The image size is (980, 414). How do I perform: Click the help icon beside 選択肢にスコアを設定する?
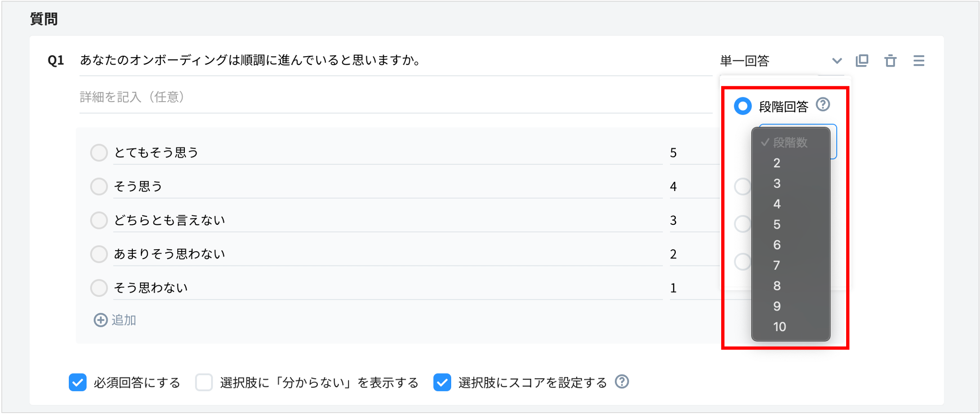[x=622, y=383]
